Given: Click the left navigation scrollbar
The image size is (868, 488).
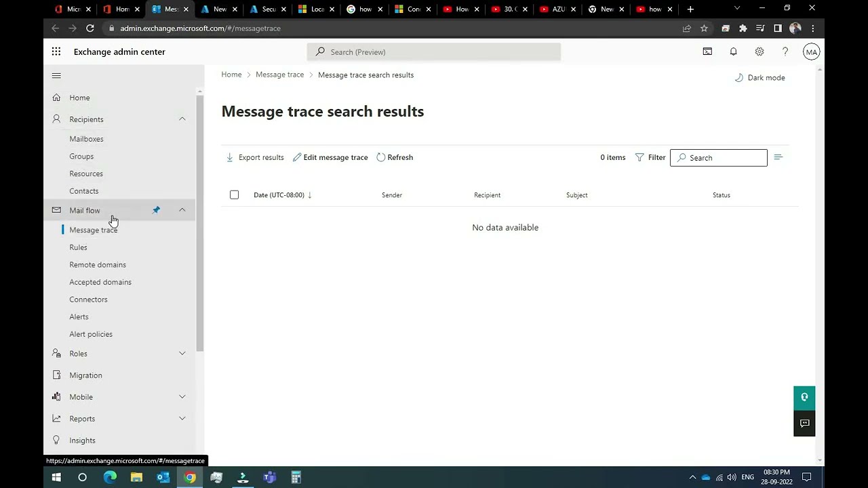Looking at the screenshot, I should (x=199, y=224).
